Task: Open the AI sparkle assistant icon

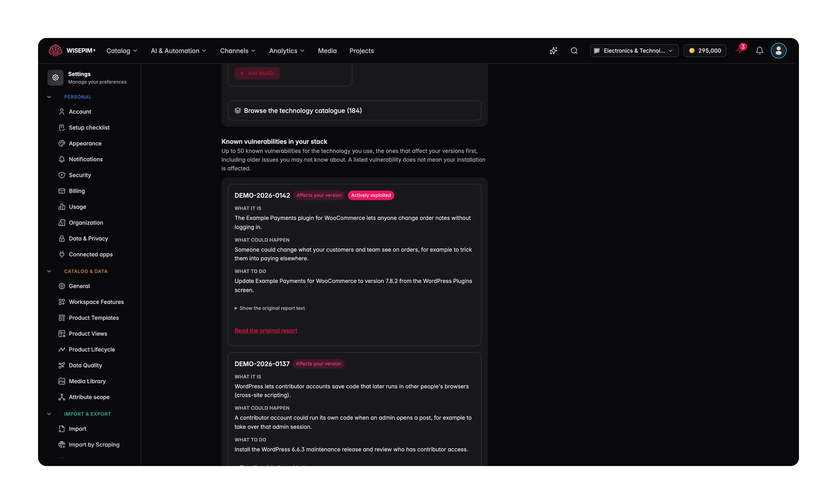Action: click(x=553, y=51)
